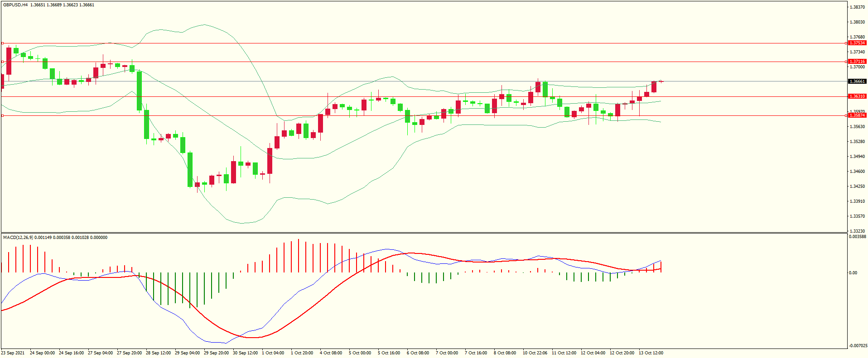This screenshot has height=358, width=868.
Task: Select the 1.36310 level price tag
Action: point(857,96)
